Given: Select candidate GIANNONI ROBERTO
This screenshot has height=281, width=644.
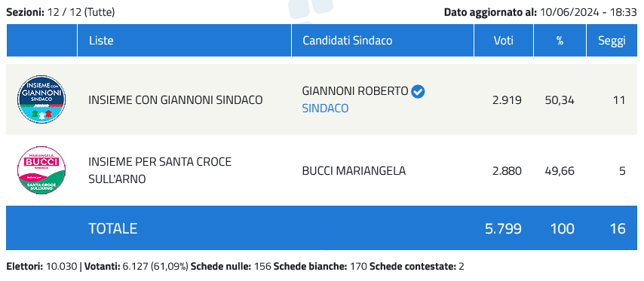Looking at the screenshot, I should tap(355, 91).
